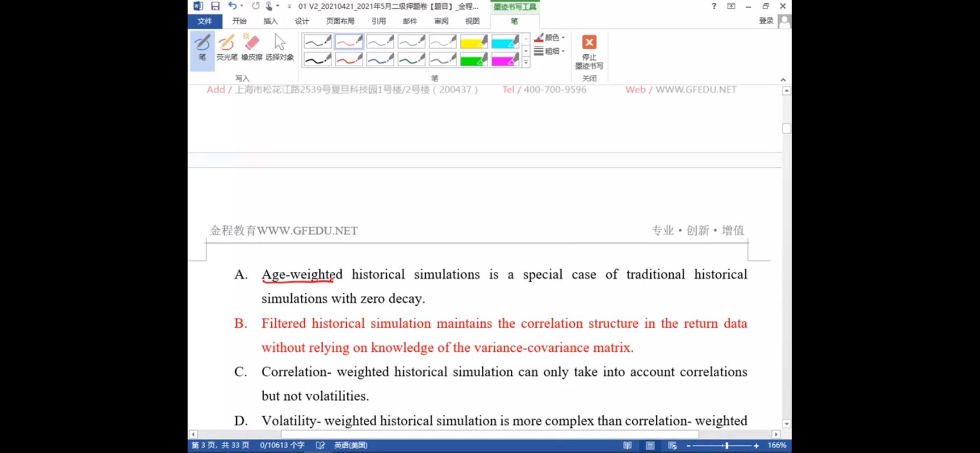Click the vertical scrollbar down arrow
This screenshot has width=980, height=453.
point(786,423)
